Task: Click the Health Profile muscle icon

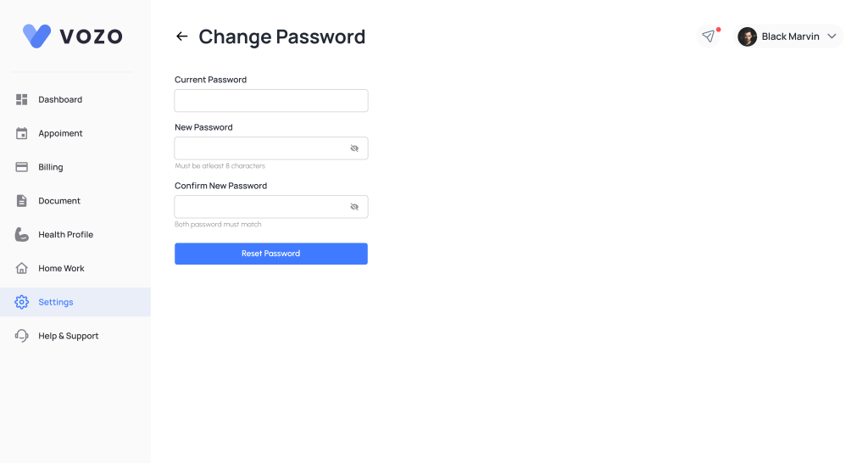Action: click(22, 234)
